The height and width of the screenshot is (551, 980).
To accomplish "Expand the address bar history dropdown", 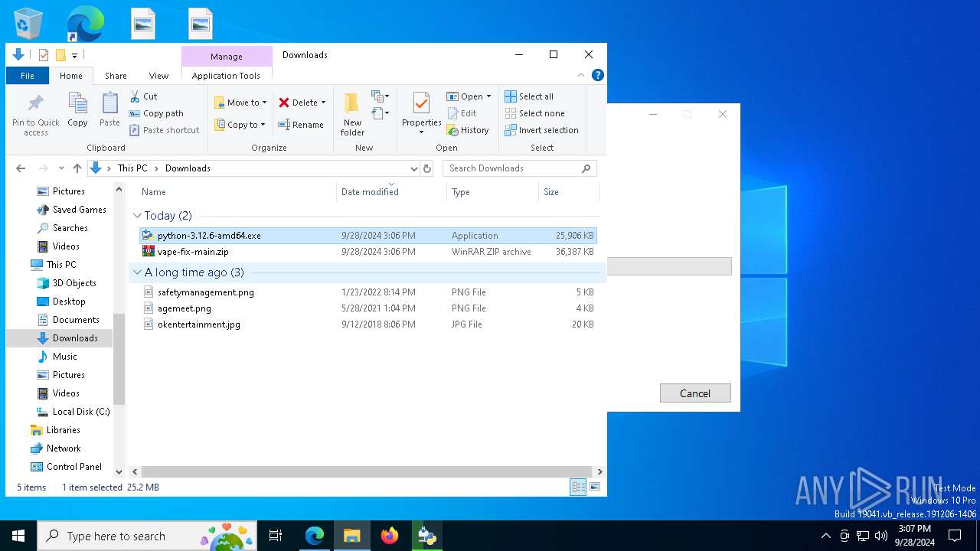I will point(413,168).
